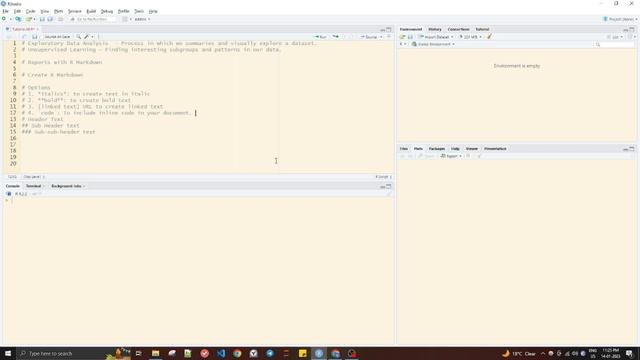The image size is (640, 360).
Task: Click the Create a project icon
Action: (x=18, y=19)
